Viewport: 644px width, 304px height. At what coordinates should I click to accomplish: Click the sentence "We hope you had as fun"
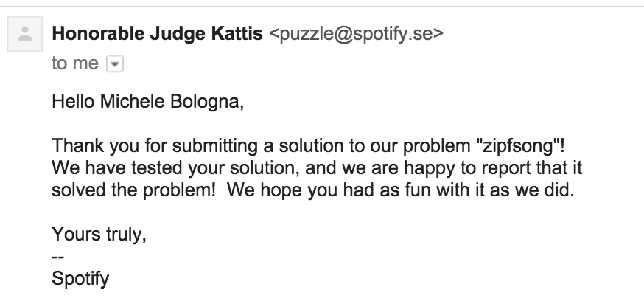(x=317, y=191)
